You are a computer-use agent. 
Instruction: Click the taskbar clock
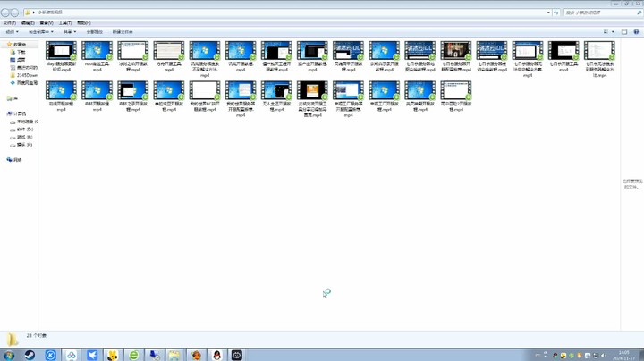click(624, 356)
